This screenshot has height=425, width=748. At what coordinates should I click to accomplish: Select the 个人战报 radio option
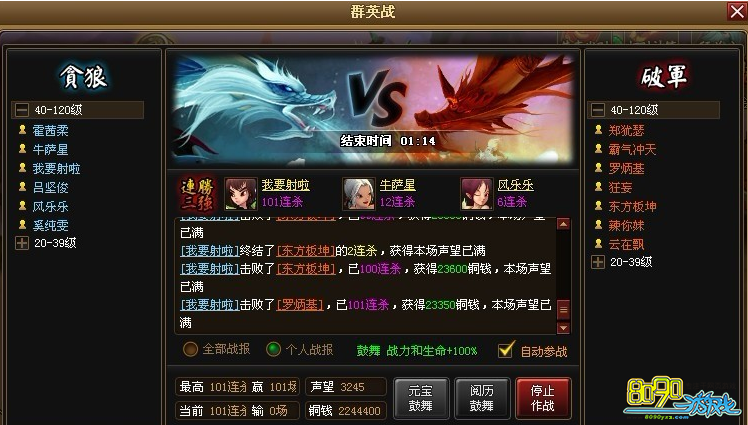point(273,349)
